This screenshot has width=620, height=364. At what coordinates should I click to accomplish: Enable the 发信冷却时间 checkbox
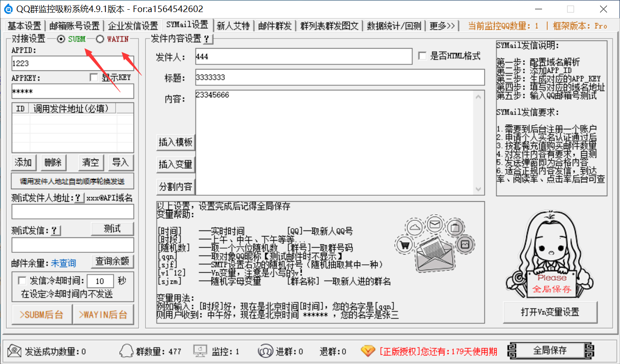pos(22,281)
